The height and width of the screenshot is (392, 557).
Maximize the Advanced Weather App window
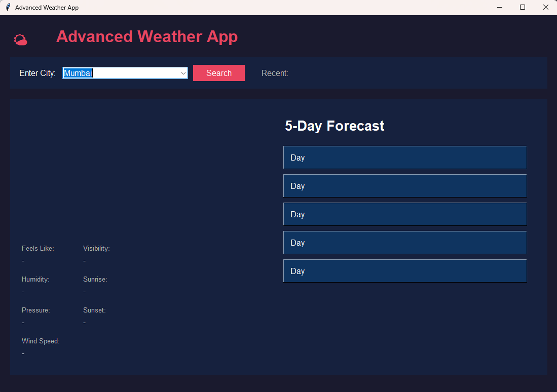[523, 8]
